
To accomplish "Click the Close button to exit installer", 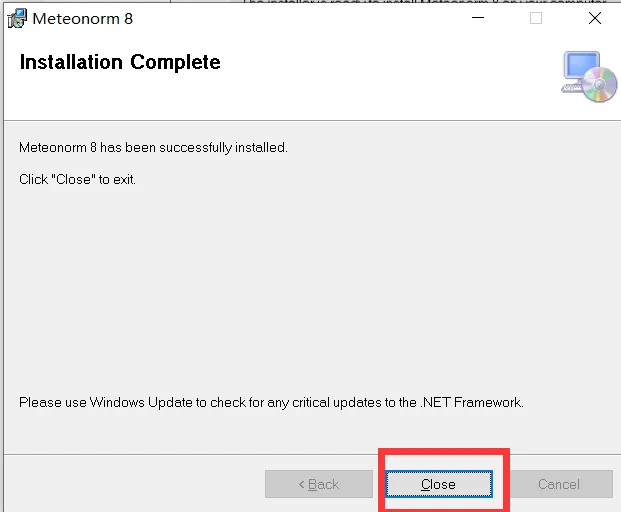I will tap(438, 484).
